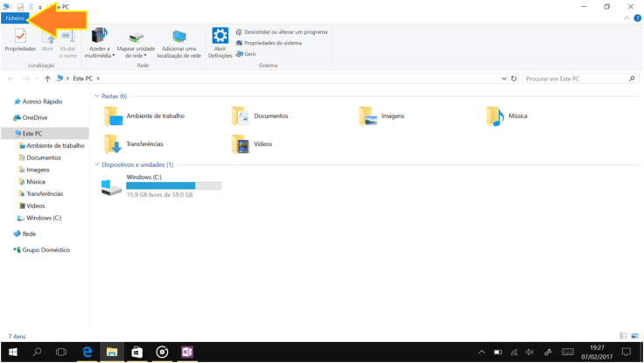Open the Ficheiro ribbon tab

15,17
